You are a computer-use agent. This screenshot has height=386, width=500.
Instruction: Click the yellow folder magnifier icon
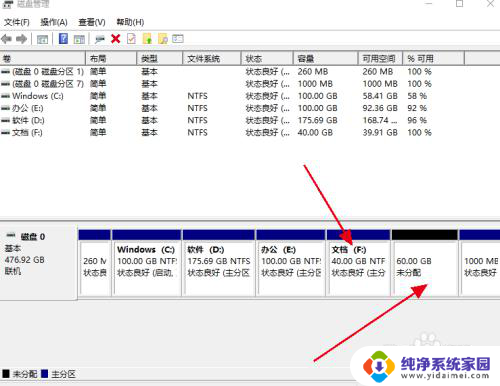pyautogui.click(x=163, y=39)
